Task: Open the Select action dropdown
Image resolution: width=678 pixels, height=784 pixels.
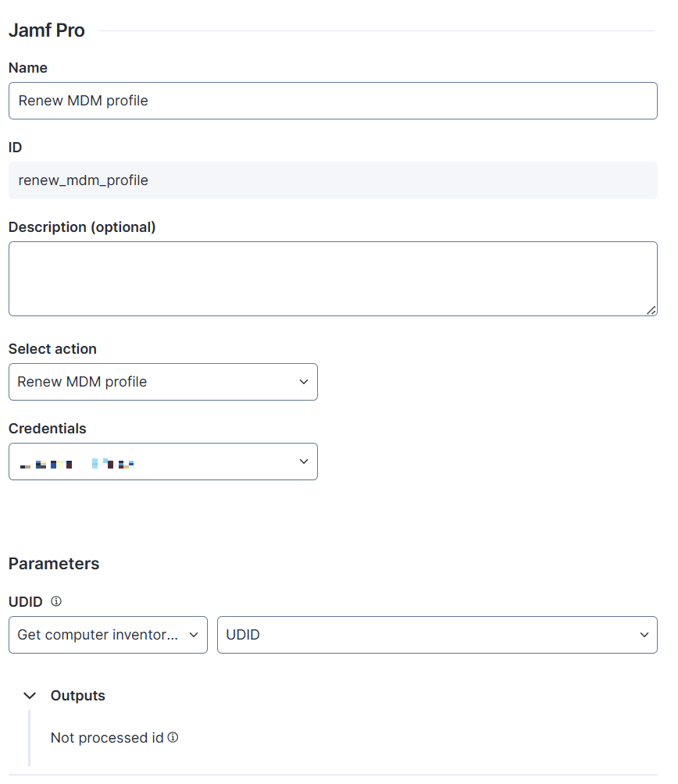Action: (162, 382)
